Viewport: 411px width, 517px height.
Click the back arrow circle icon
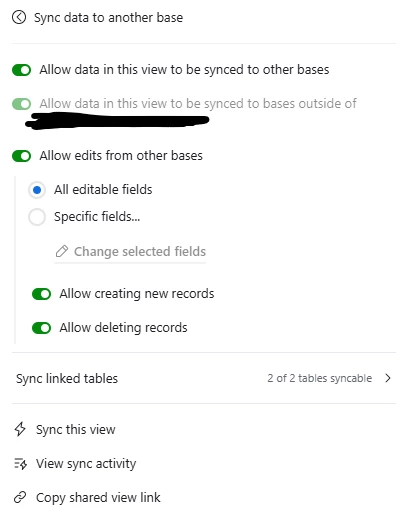(x=19, y=17)
